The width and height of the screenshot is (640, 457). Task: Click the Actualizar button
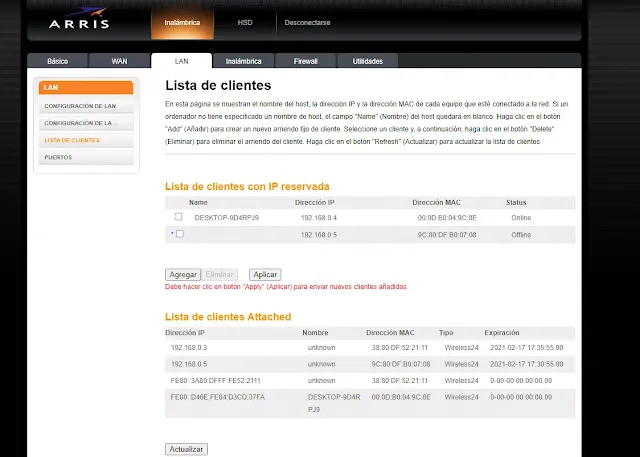[x=186, y=449]
